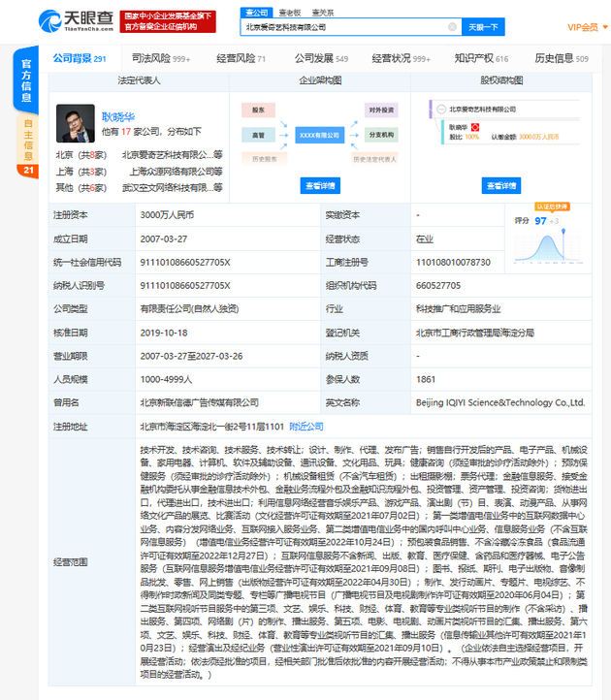Click the 天眼一下 search button
This screenshot has height=700, width=611.
(483, 27)
